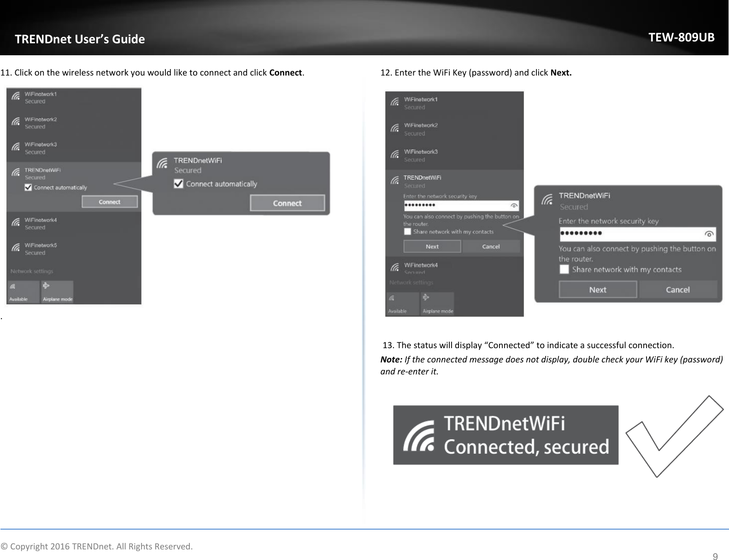
Task: Click Connect button in step 11 network list
Action: coord(110,202)
